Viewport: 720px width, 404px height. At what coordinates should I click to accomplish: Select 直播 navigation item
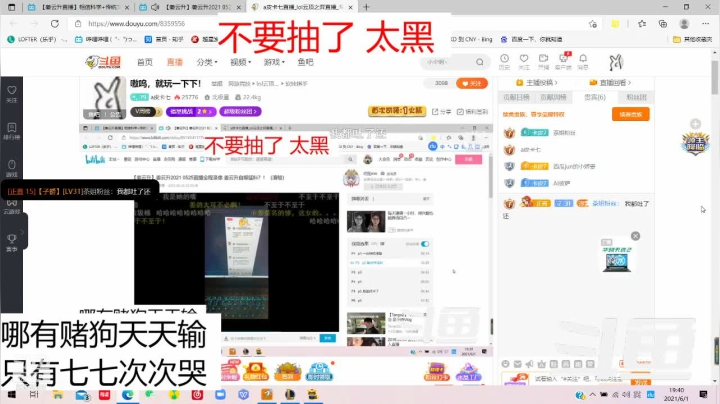(174, 62)
